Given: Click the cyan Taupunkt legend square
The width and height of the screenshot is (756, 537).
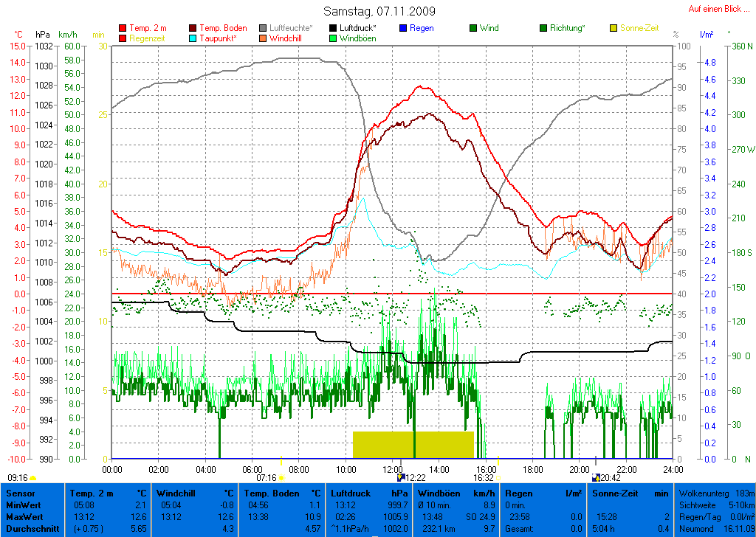Looking at the screenshot, I should 193,38.
